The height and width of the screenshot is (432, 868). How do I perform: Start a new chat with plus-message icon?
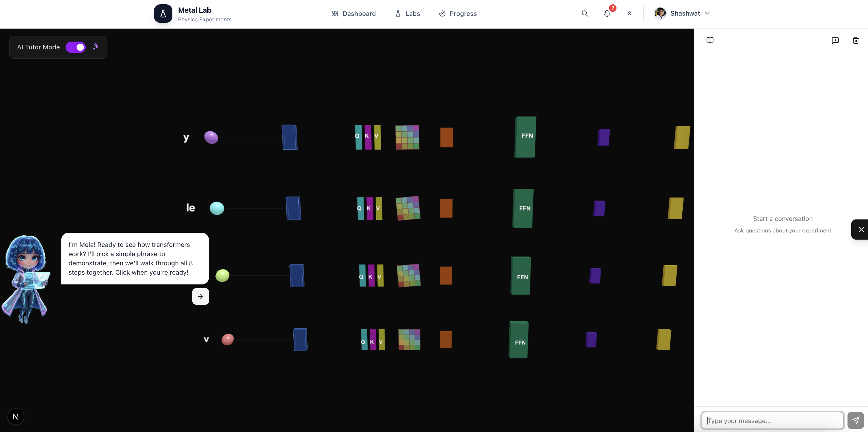tap(835, 40)
